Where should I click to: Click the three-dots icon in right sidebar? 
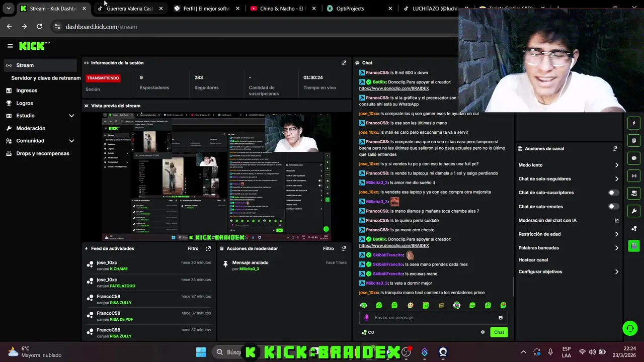[x=634, y=229]
